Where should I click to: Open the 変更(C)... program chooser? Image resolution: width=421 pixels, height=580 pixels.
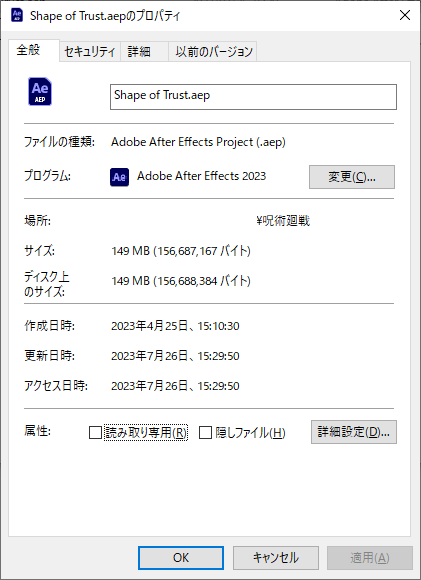pyautogui.click(x=352, y=177)
